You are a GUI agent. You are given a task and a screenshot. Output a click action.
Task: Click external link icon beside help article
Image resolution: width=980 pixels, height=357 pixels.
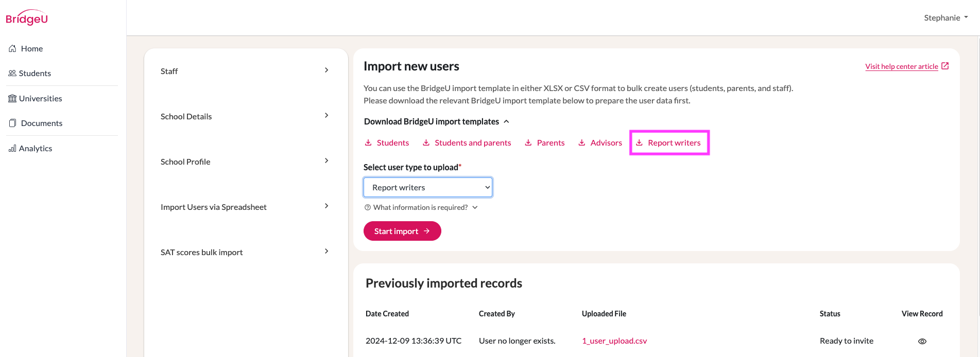click(x=945, y=66)
